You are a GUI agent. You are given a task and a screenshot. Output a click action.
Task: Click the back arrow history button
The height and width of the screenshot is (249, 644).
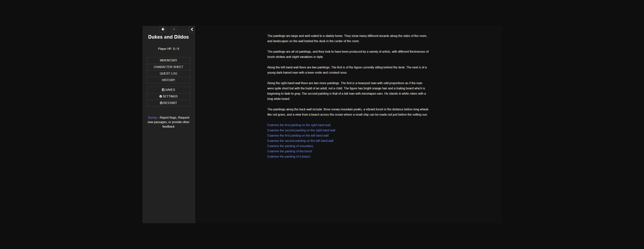click(x=163, y=29)
